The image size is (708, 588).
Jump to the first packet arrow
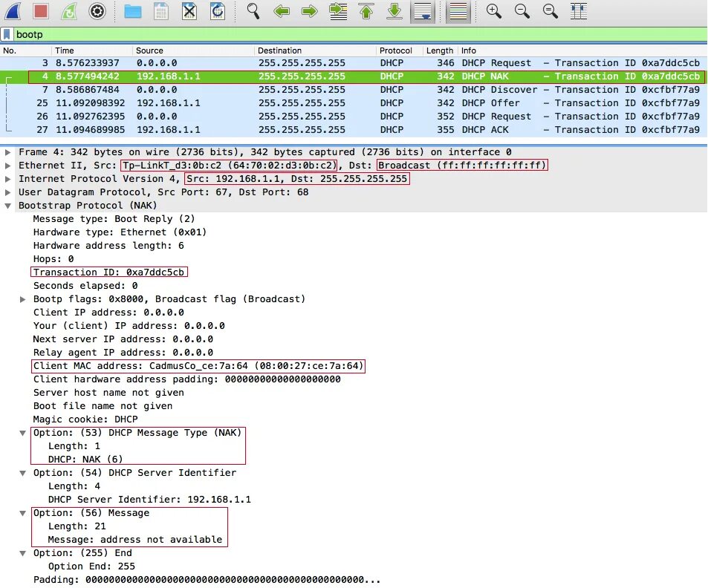click(x=366, y=11)
